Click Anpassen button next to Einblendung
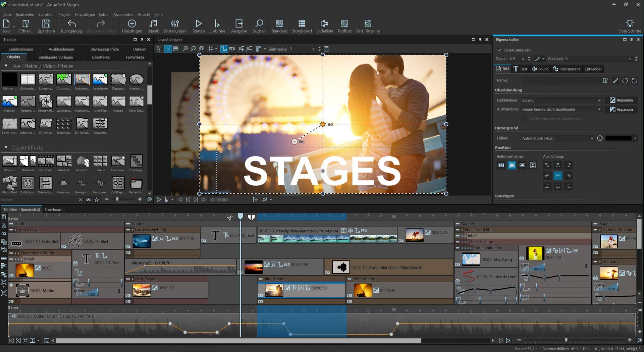 coord(621,100)
